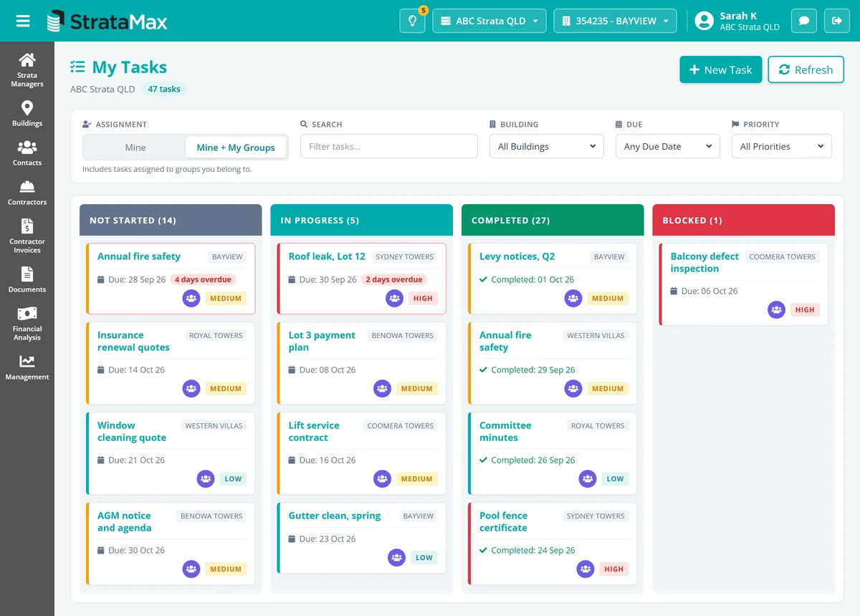Open Management in the sidebar

point(27,367)
